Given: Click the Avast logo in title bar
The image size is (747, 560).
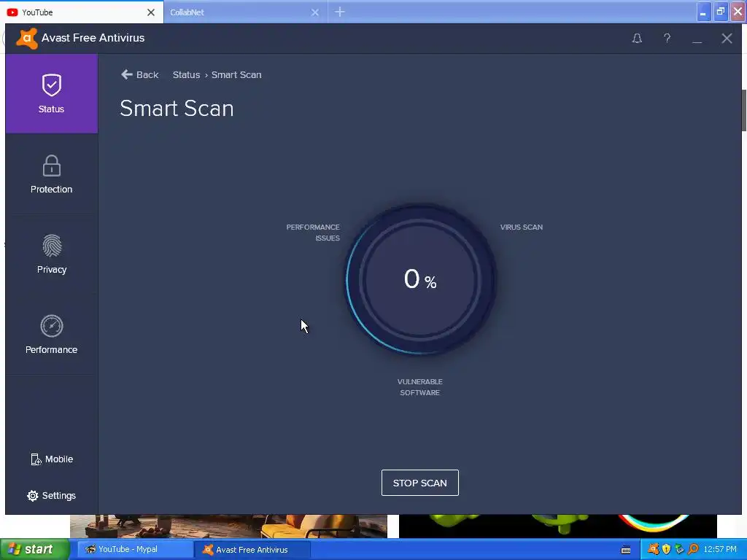Looking at the screenshot, I should coord(27,38).
